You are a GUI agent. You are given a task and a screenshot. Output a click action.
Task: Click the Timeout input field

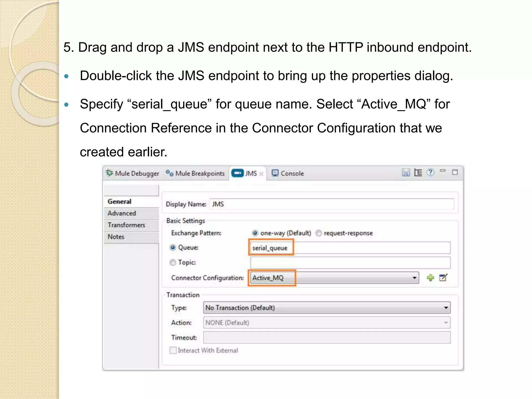[x=327, y=337]
